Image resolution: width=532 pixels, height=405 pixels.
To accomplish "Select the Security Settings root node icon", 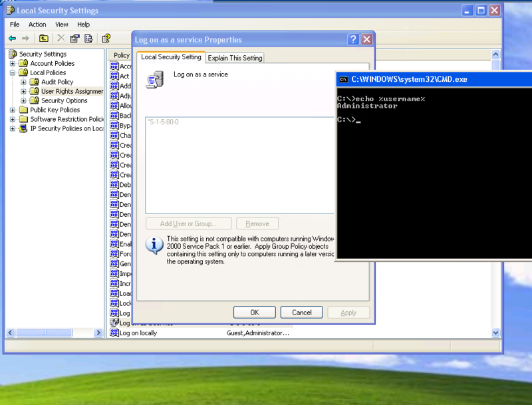I will coord(11,54).
